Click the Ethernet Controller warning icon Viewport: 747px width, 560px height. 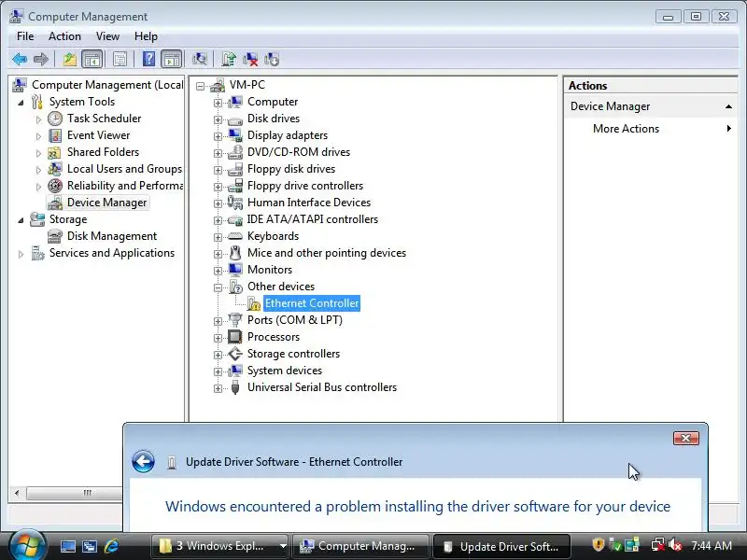tap(254, 303)
